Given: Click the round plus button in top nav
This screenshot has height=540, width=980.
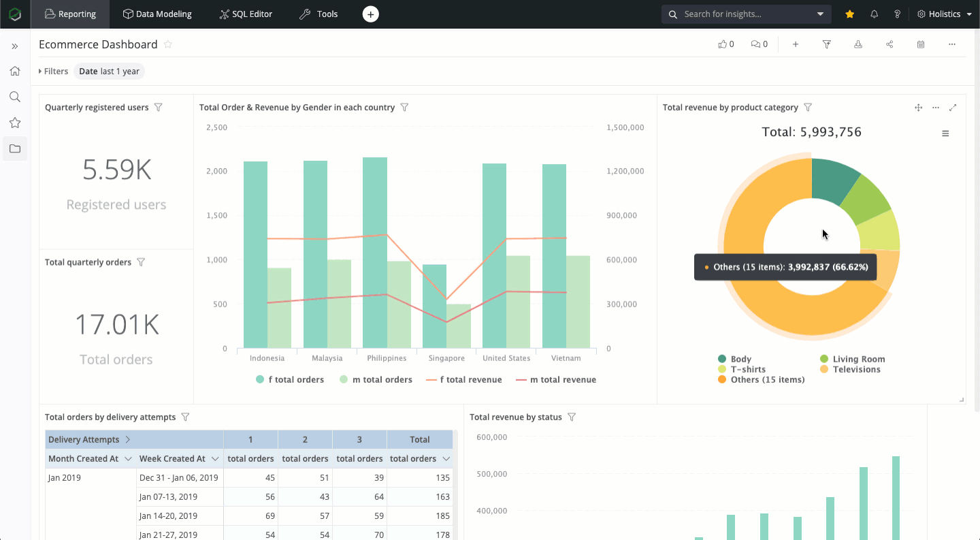Looking at the screenshot, I should tap(370, 14).
